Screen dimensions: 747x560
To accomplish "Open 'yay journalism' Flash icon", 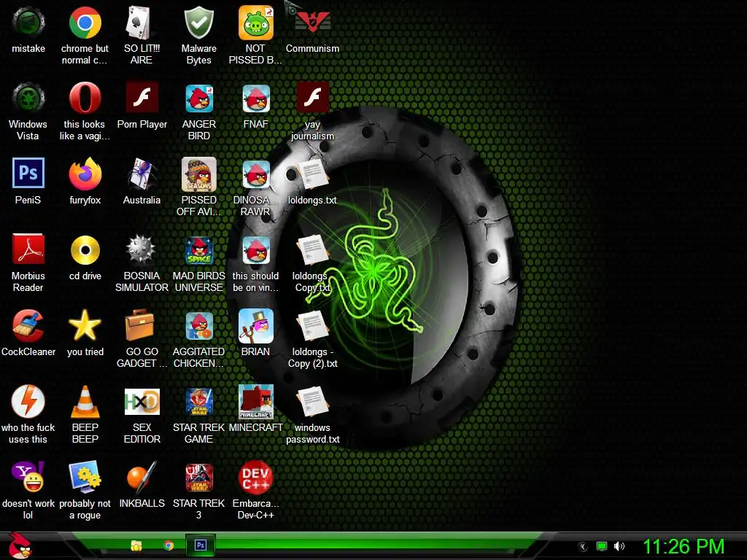I will pos(312,98).
